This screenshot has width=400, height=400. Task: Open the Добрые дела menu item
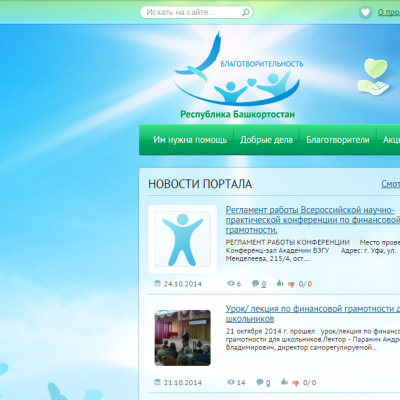tap(266, 140)
